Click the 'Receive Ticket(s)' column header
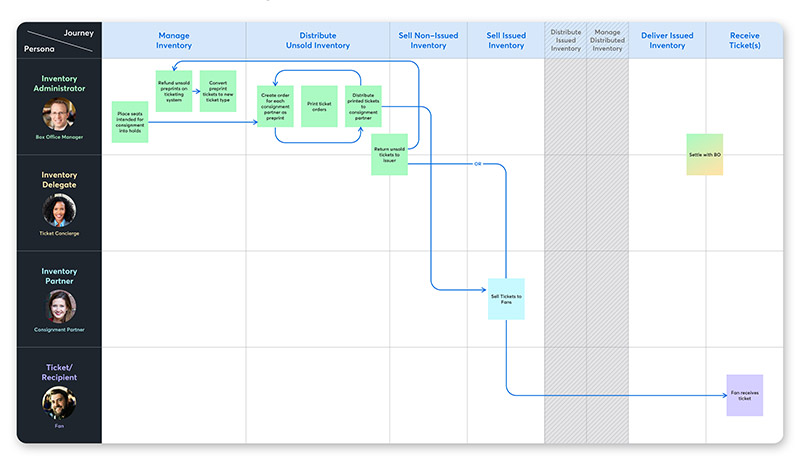Image resolution: width=800 pixels, height=460 pixels. click(744, 40)
